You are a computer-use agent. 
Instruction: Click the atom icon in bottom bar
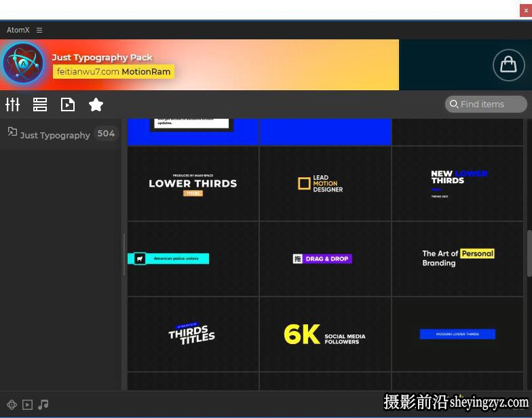(12, 404)
